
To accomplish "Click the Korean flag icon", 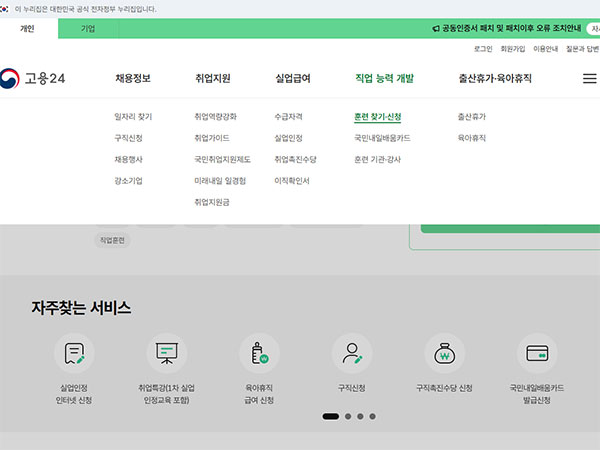I will [x=4, y=9].
